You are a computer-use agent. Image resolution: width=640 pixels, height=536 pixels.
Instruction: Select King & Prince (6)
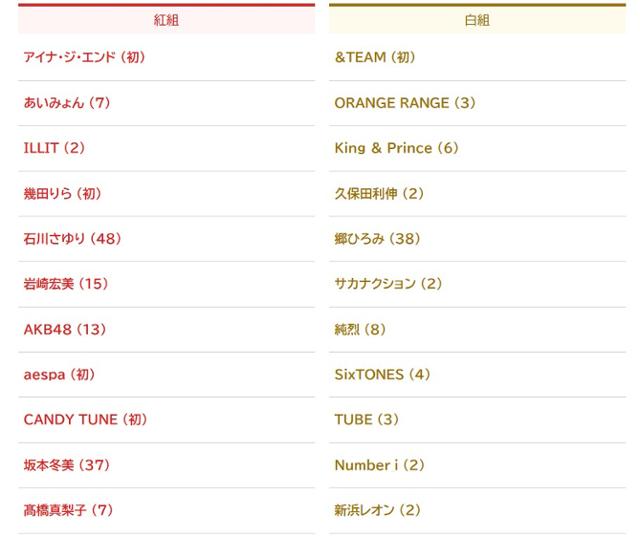396,148
